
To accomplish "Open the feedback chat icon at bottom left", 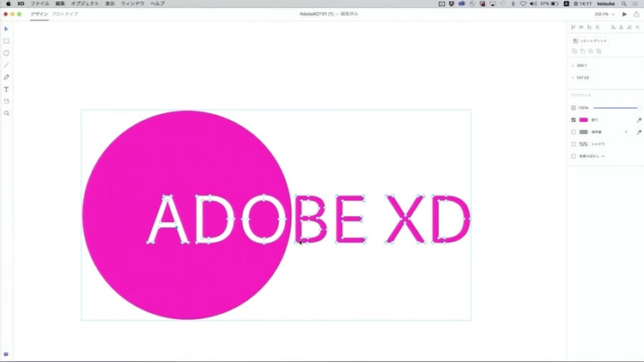I will 6,354.
